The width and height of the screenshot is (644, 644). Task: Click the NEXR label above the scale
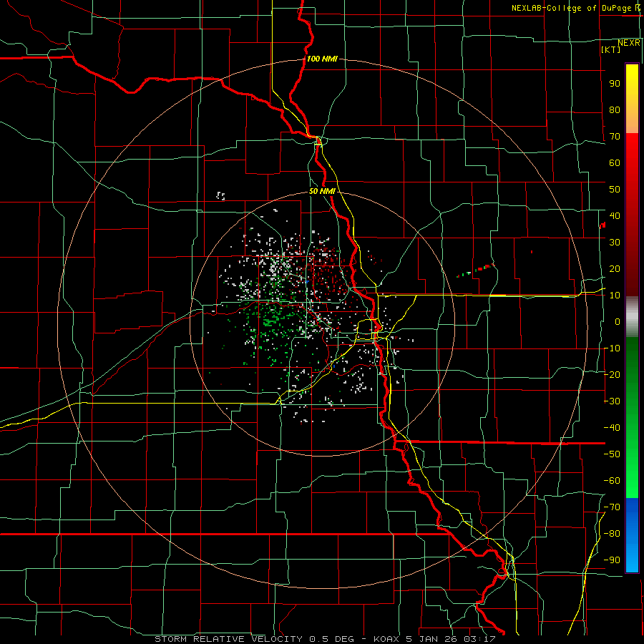coord(629,43)
